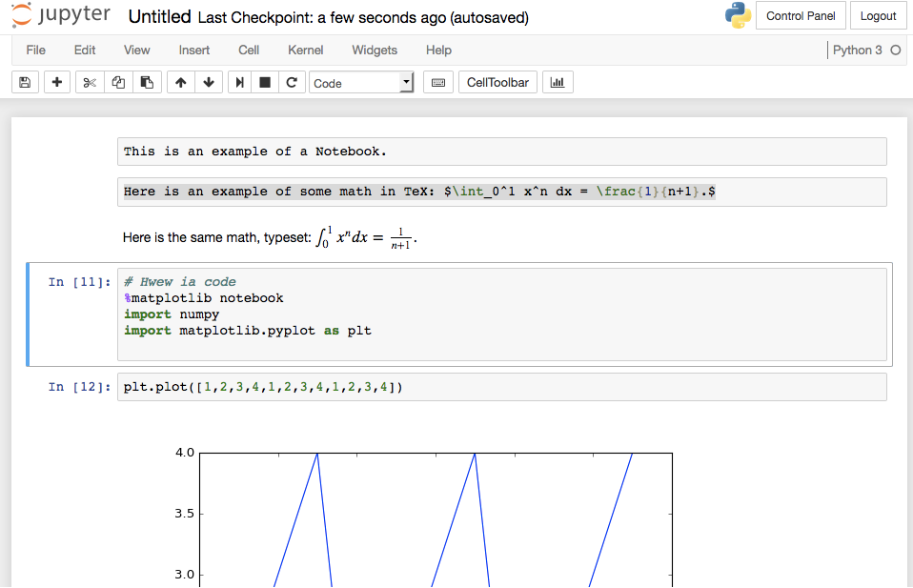Cut selected cells with scissors icon
This screenshot has height=588, width=913.
point(90,83)
